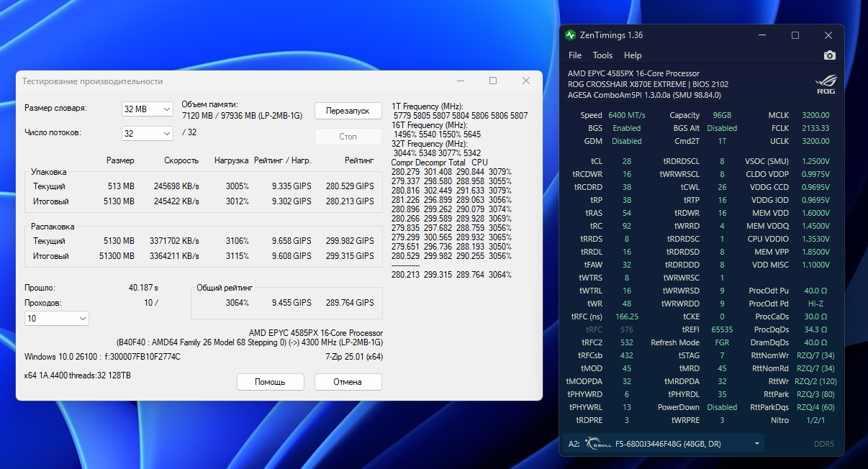Click the Windows 10.0 26100 build line
Image resolution: width=868 pixels, height=469 pixels.
point(102,357)
